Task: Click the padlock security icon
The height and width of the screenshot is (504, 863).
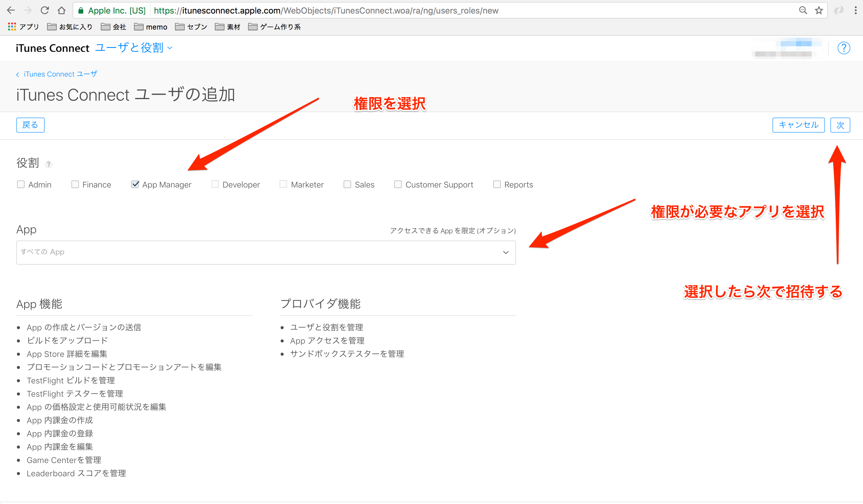Action: point(81,10)
